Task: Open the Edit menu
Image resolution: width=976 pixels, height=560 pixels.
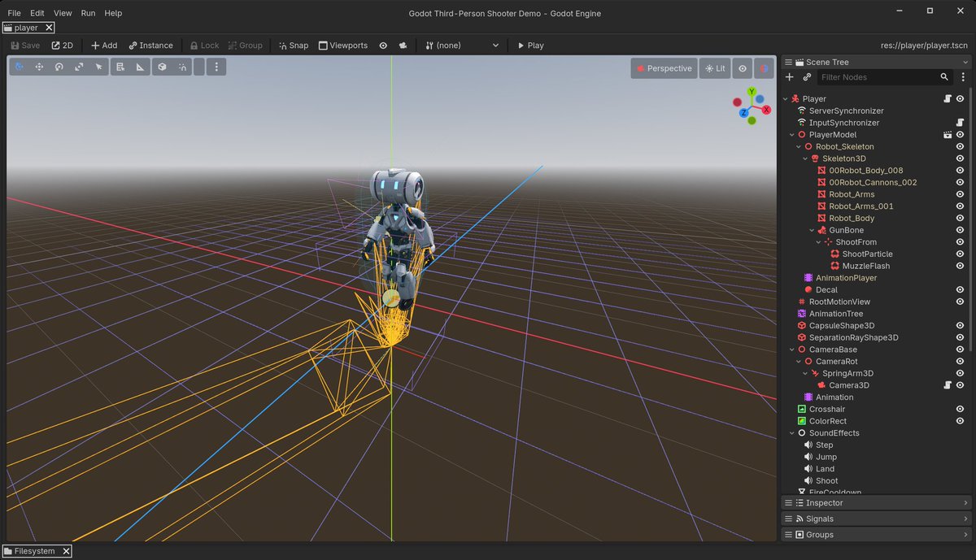Action: point(37,13)
